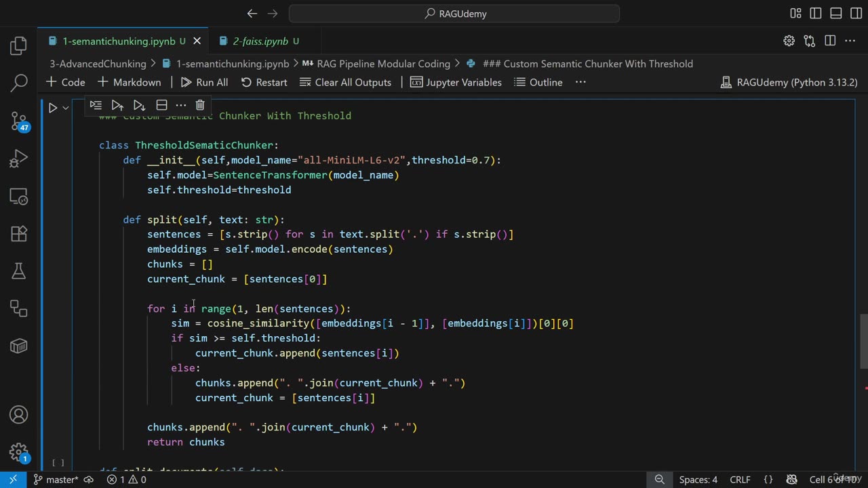Synchronize changes with the cloud sync icon

click(88, 479)
